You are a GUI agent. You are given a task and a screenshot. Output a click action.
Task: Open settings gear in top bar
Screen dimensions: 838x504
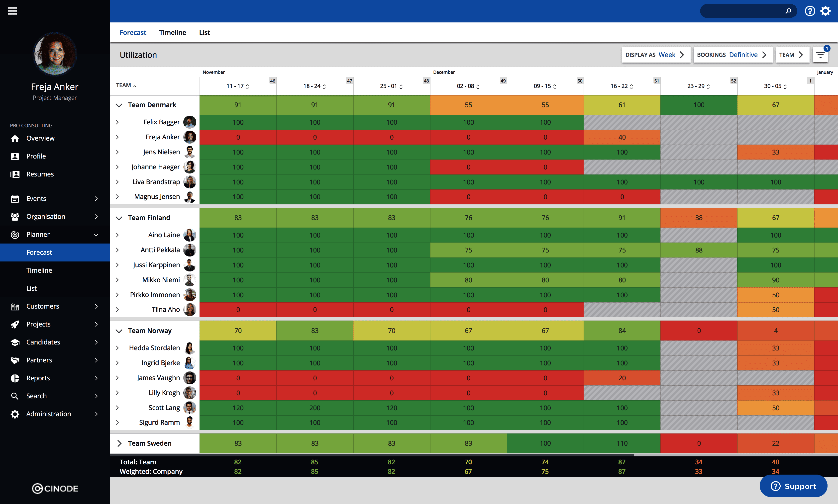[826, 11]
